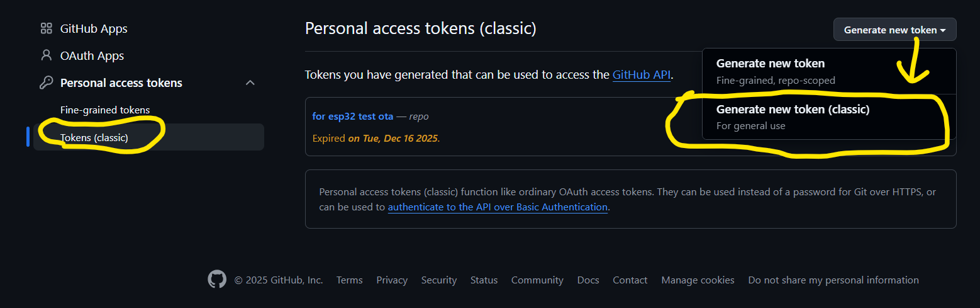Open Fine-grained tokens in the sidebar
This screenshot has height=308, width=980.
(105, 110)
